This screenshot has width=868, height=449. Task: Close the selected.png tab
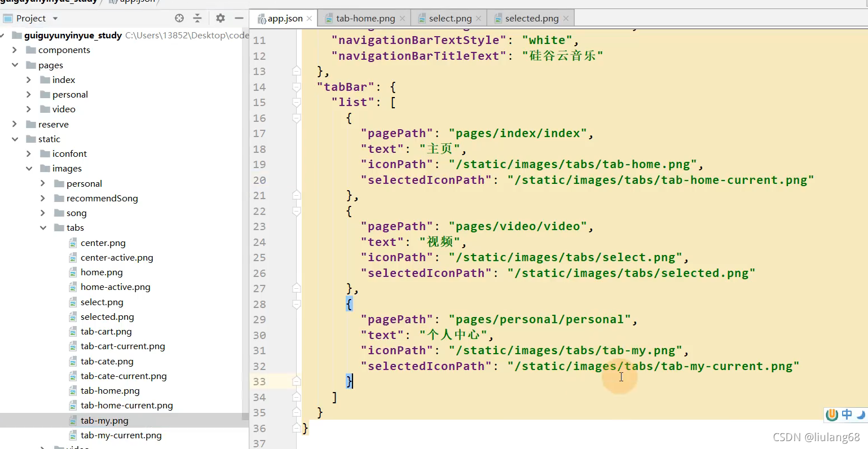(566, 19)
